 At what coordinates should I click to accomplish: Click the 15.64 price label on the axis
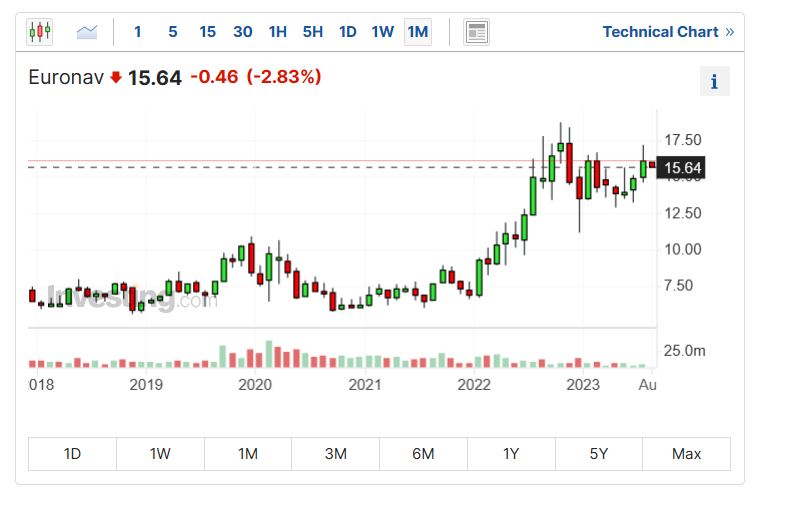pyautogui.click(x=681, y=168)
